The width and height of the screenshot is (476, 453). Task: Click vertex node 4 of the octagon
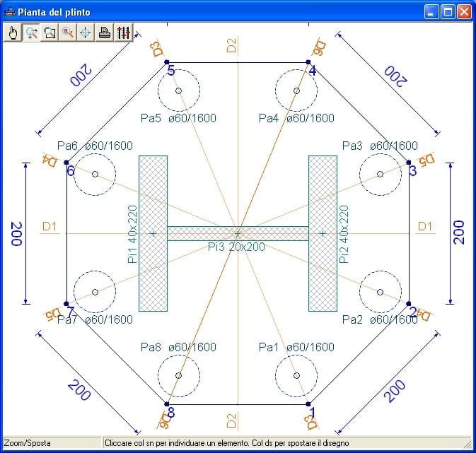coord(308,62)
